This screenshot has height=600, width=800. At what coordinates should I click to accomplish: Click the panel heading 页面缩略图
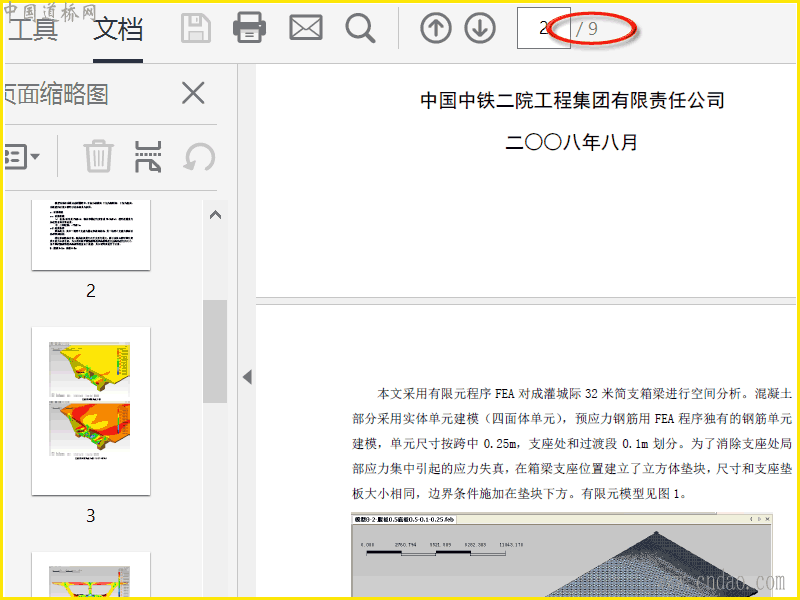click(x=56, y=94)
